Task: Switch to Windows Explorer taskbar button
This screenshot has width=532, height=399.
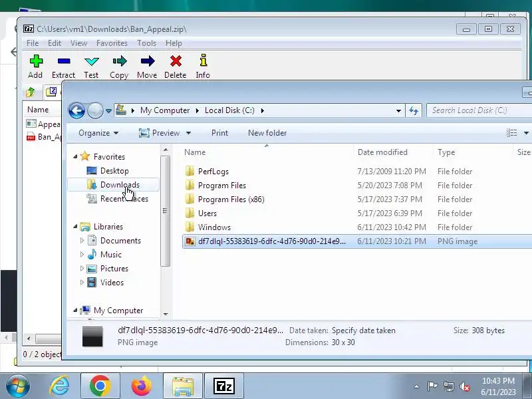Action: [x=183, y=386]
